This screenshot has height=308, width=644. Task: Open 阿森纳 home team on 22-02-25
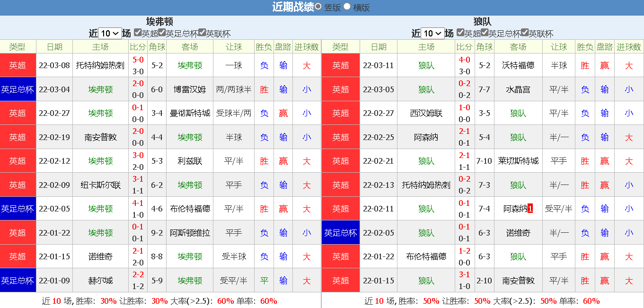[x=426, y=137]
